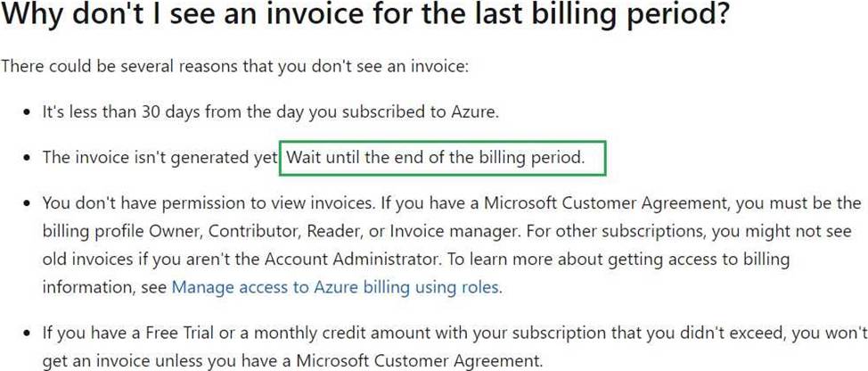The width and height of the screenshot is (868, 371).
Task: Click the second bullet point marker
Action: click(x=27, y=159)
